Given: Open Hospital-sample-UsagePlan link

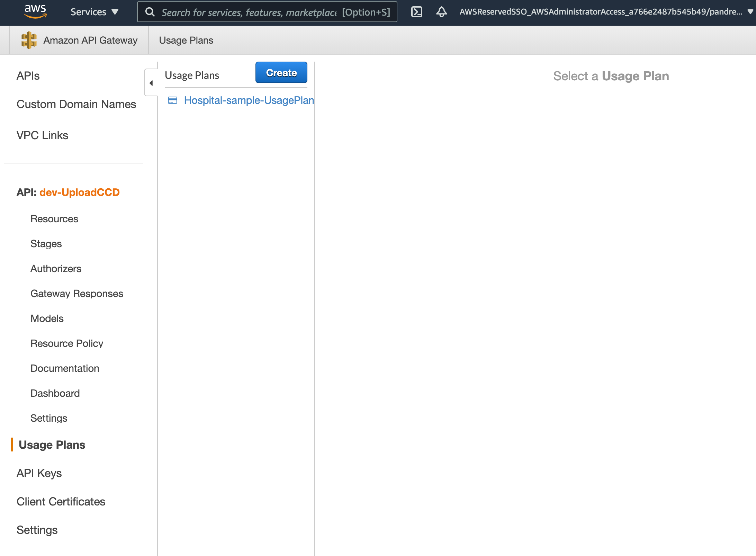Looking at the screenshot, I should tap(249, 100).
